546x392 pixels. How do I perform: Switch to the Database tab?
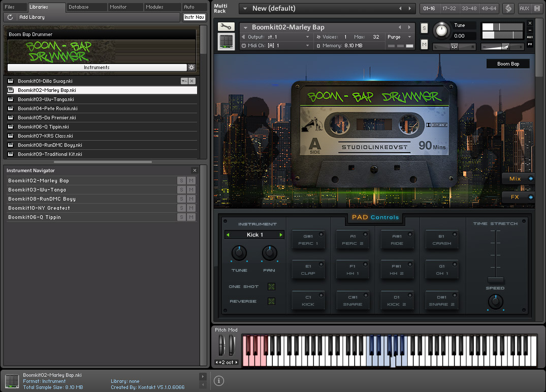[86, 7]
